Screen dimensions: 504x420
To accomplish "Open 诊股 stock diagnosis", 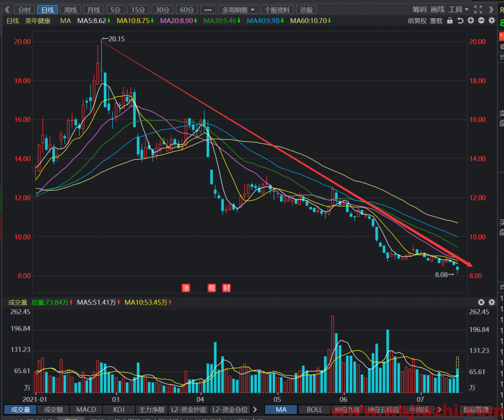I will tap(306, 10).
